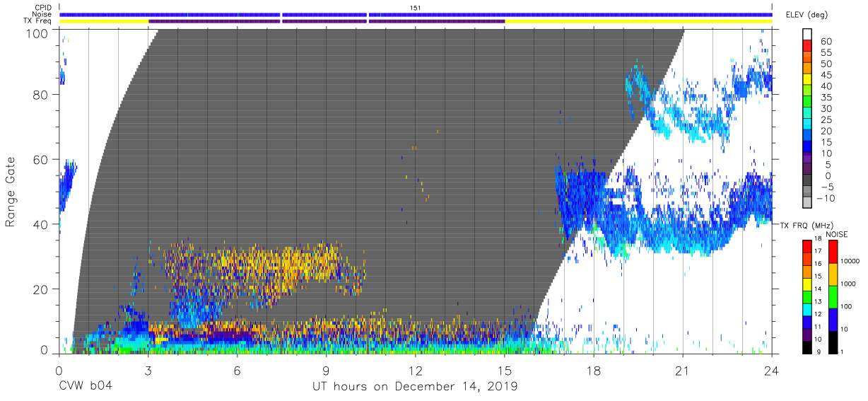Select the red 55–60 elevation colorbar segment
Screen dimensions: 868x401
coord(807,47)
